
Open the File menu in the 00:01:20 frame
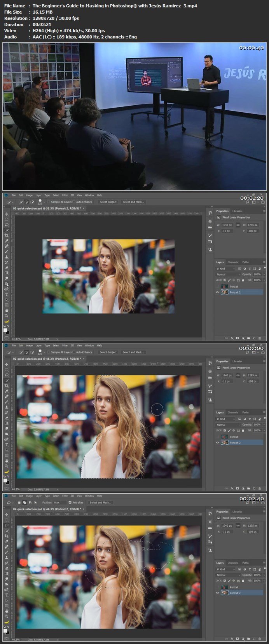(14, 195)
